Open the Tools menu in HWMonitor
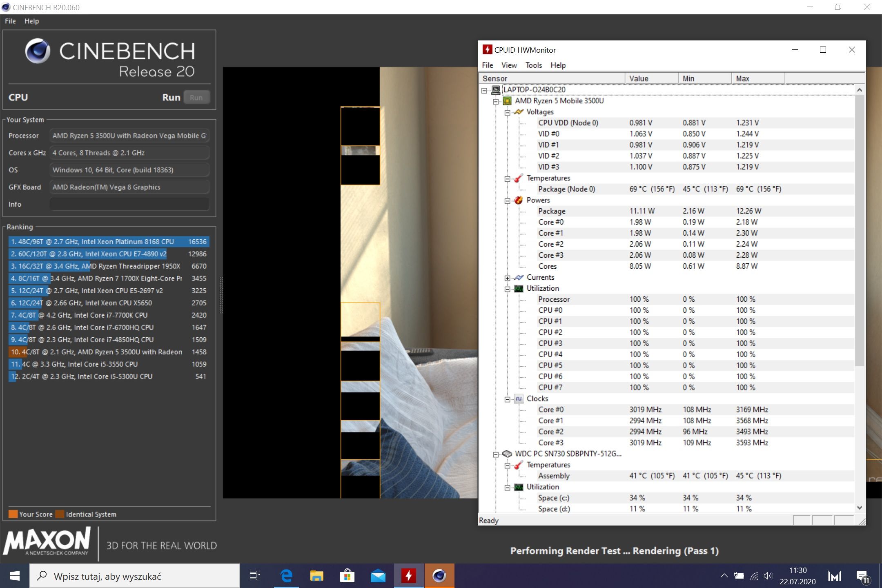Screen dimensions: 882x588 click(533, 65)
